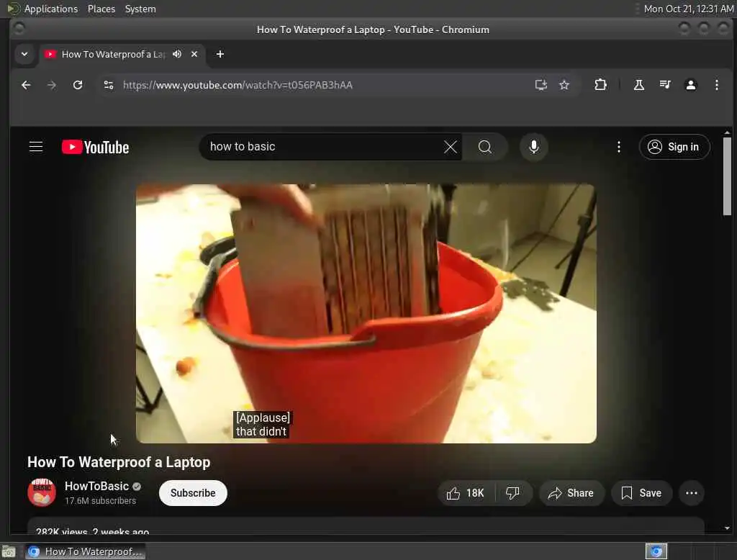Open the Places menu

(101, 9)
